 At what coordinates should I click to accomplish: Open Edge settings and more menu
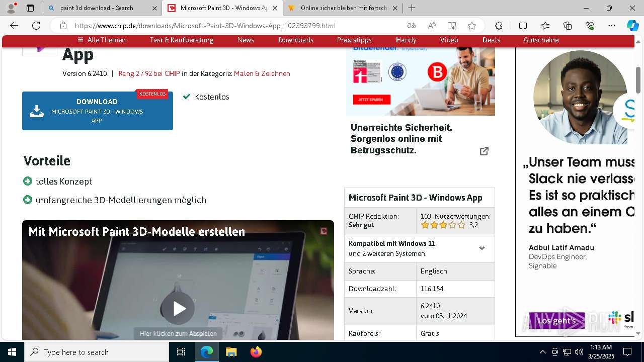(x=612, y=26)
